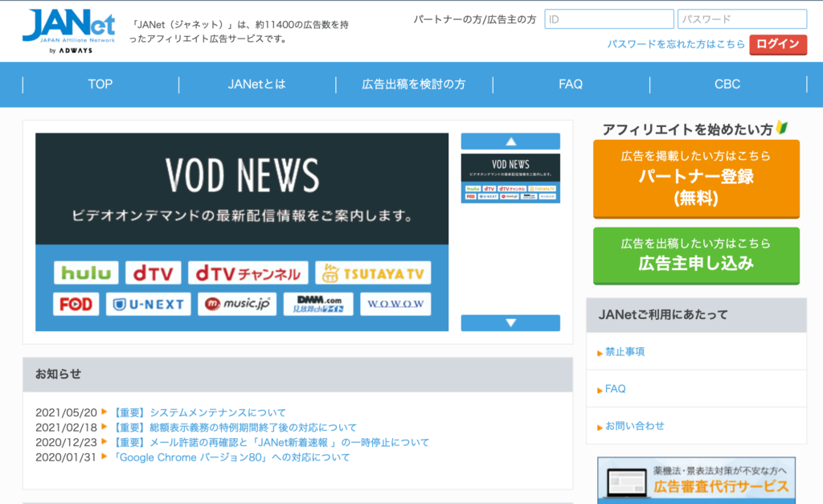Open メール許諾の再確認 notice link
The image size is (823, 504).
click(x=271, y=443)
